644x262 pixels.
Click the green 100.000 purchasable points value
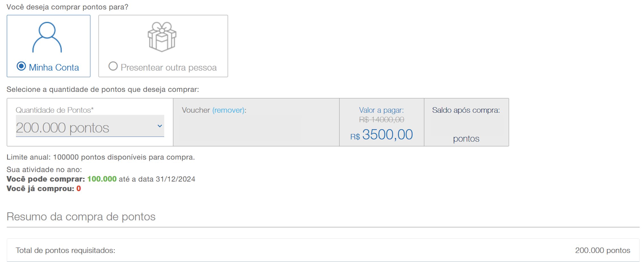102,179
